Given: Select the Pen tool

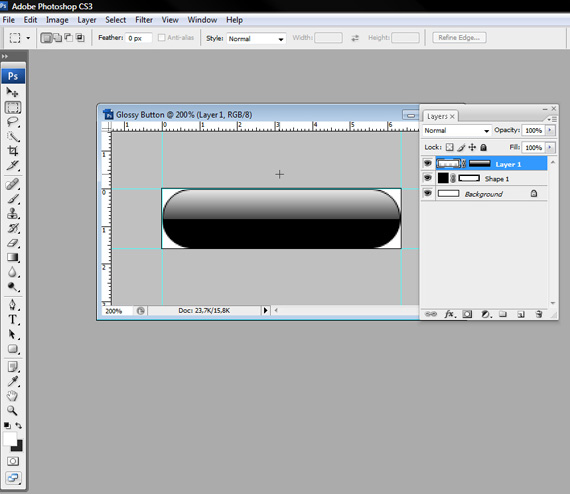Looking at the screenshot, I should 12,305.
